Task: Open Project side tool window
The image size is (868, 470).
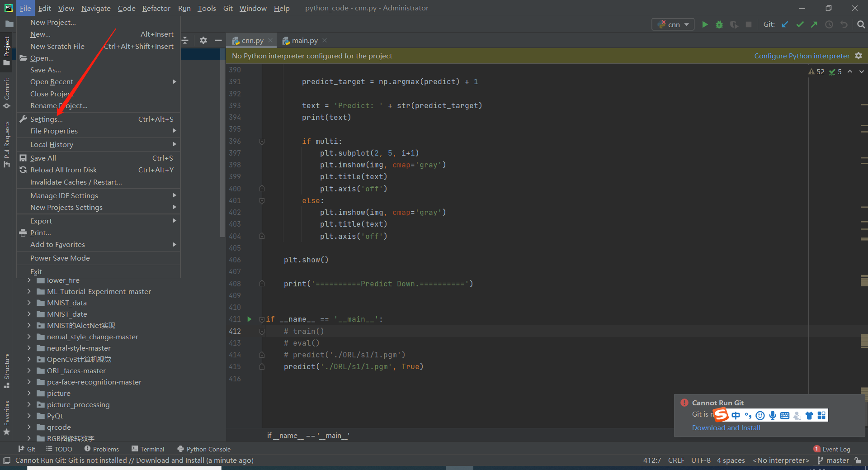Action: click(7, 51)
